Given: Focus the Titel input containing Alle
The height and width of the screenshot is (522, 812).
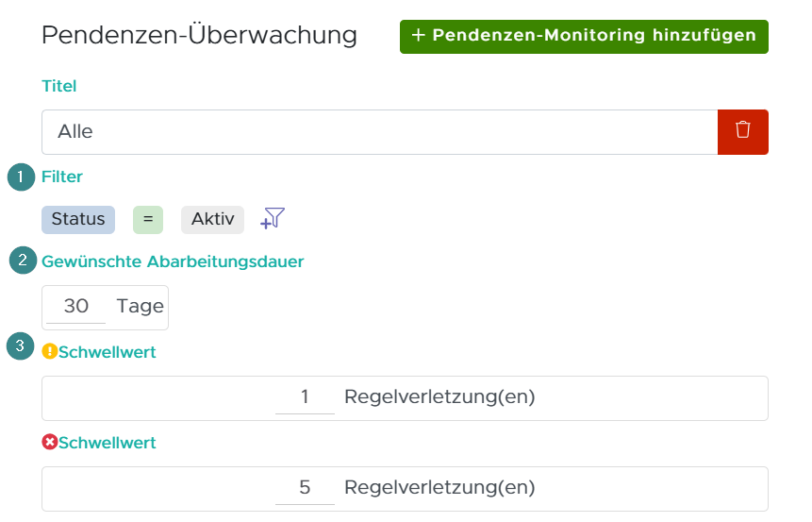Looking at the screenshot, I should (x=379, y=132).
